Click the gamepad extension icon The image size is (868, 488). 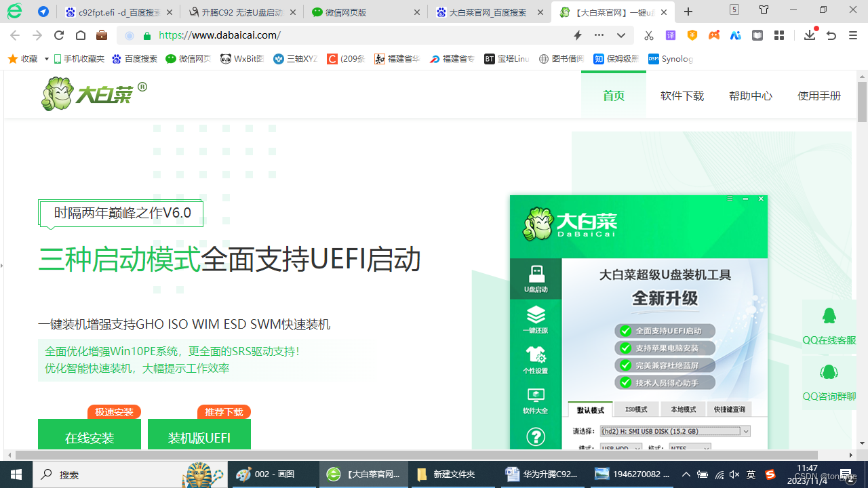714,35
